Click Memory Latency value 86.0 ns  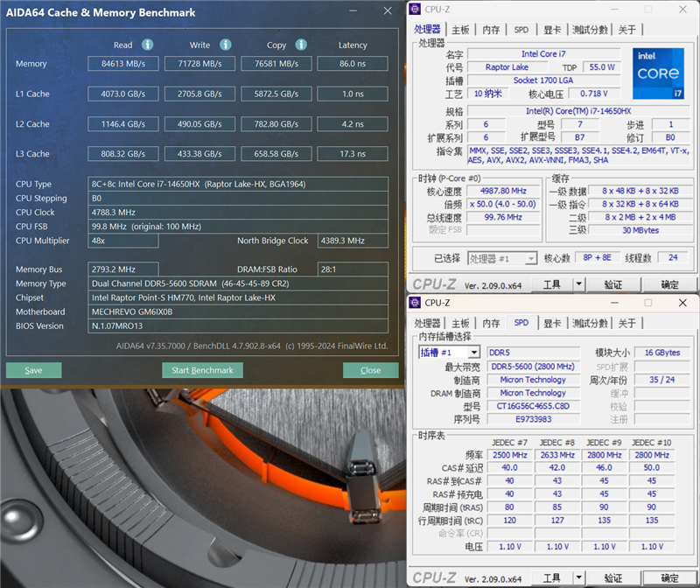(x=353, y=63)
